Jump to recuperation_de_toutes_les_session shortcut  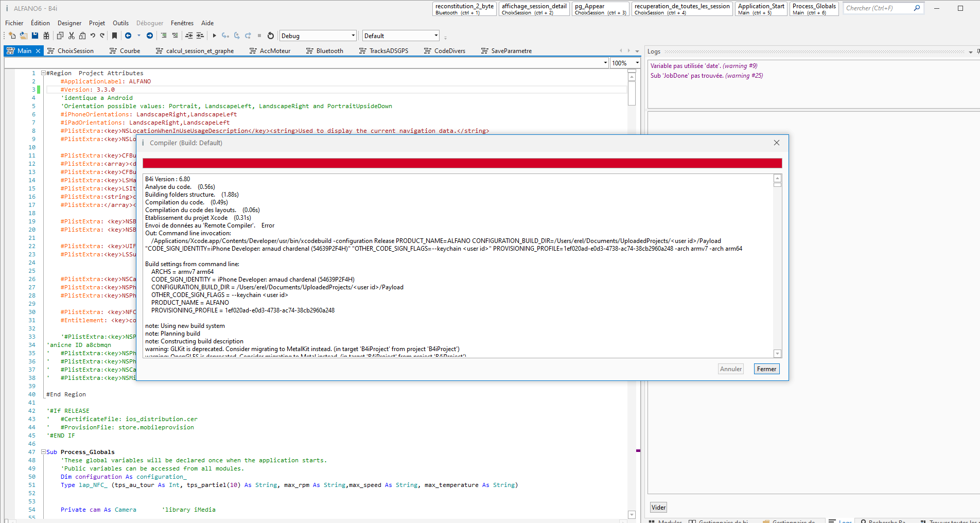[x=682, y=9]
